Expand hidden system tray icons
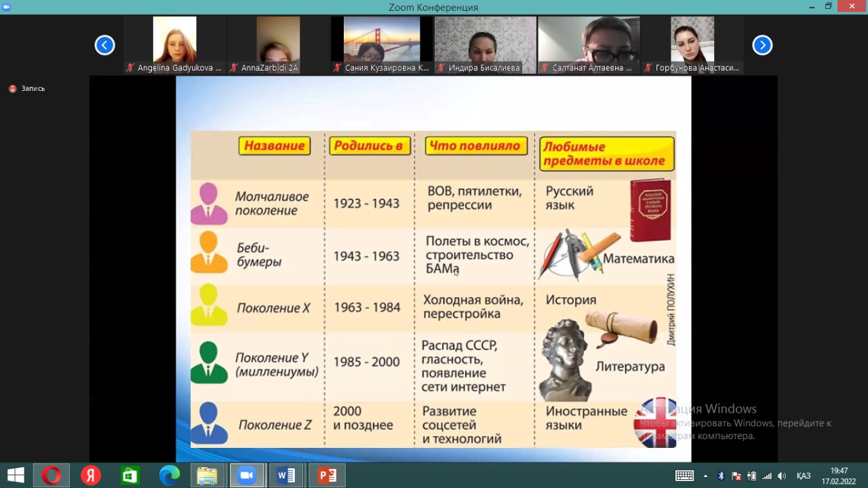Viewport: 868px width, 488px height. [x=705, y=476]
